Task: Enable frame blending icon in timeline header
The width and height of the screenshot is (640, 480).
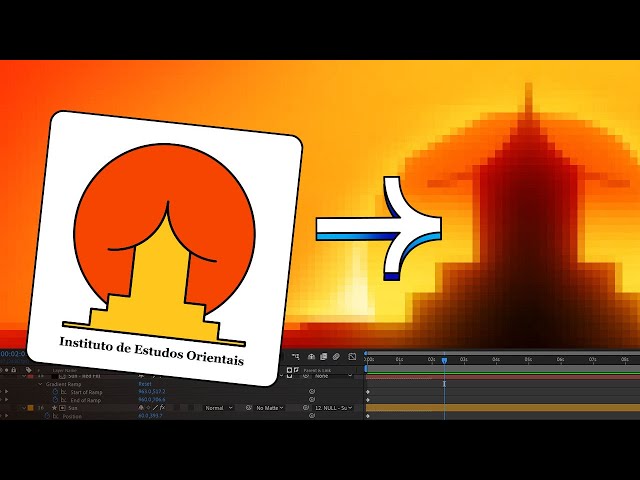Action: (x=324, y=357)
